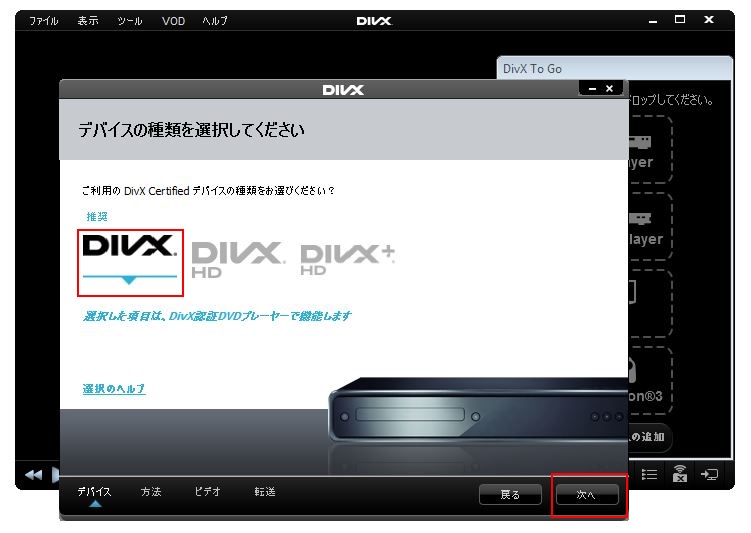The height and width of the screenshot is (533, 751).
Task: Select the DivX HD device profile
Action: pos(238,260)
